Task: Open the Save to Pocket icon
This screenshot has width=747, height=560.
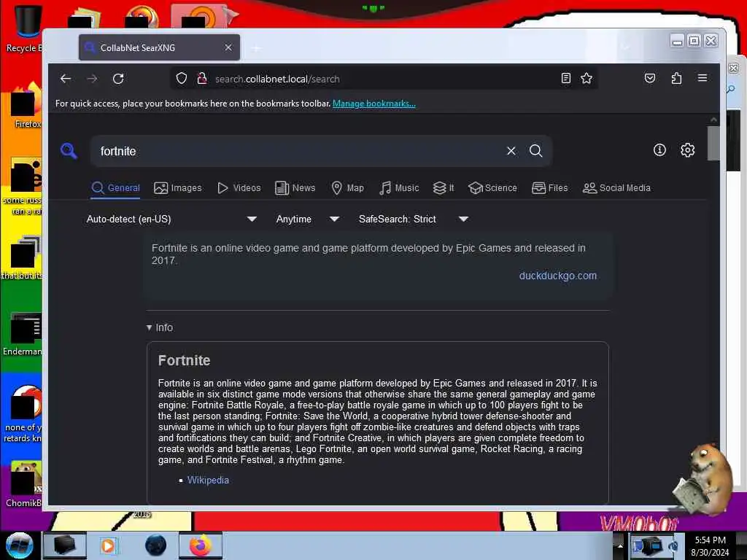Action: (650, 78)
